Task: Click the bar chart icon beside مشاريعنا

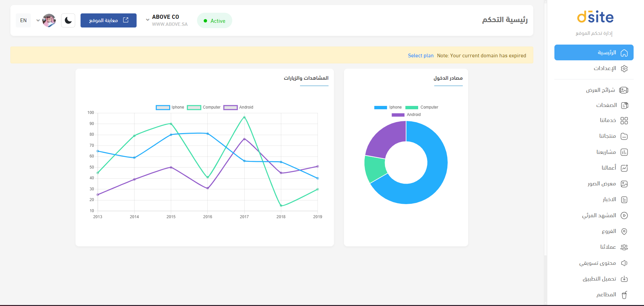Action: click(x=624, y=152)
